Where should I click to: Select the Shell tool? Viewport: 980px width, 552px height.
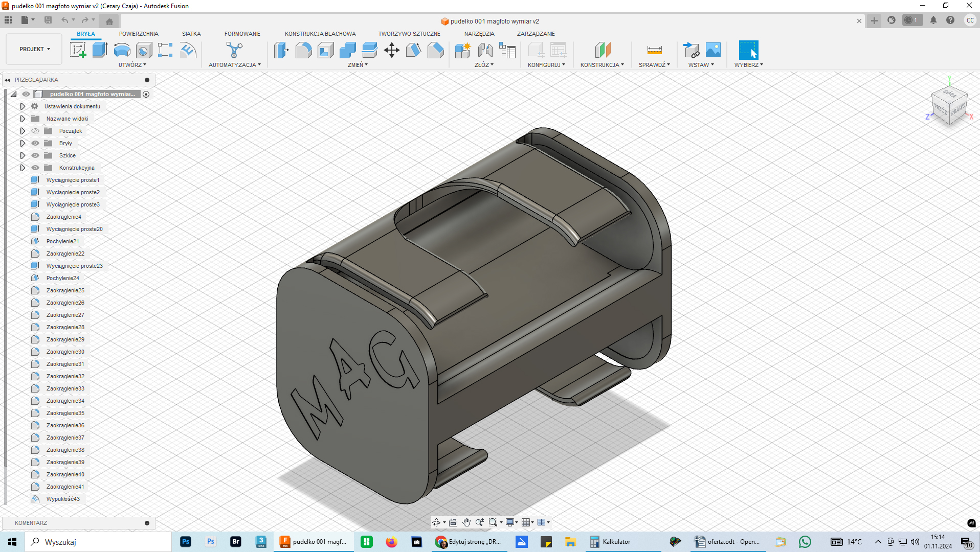point(325,50)
